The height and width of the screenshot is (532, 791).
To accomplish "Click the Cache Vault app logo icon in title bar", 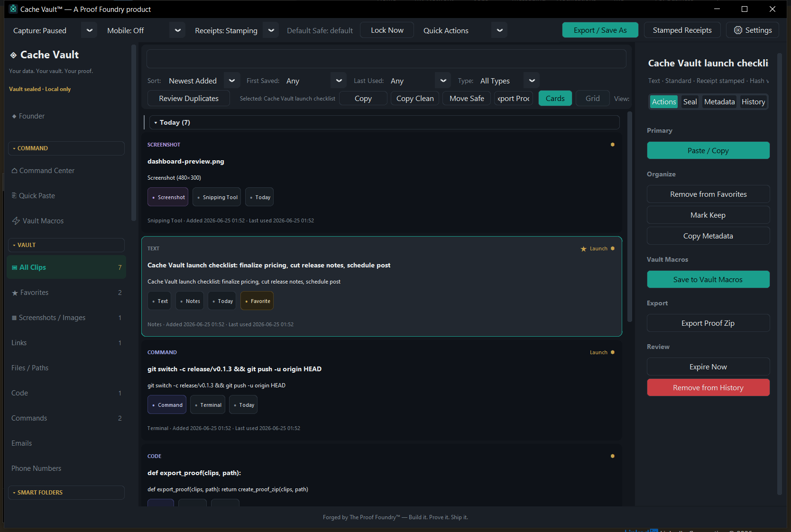I will click(x=13, y=9).
